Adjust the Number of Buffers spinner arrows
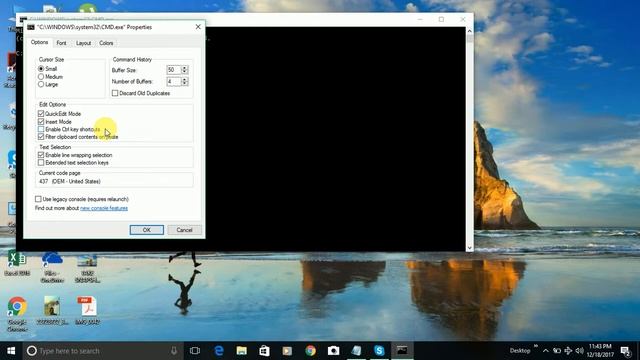The width and height of the screenshot is (640, 360). coord(184,81)
